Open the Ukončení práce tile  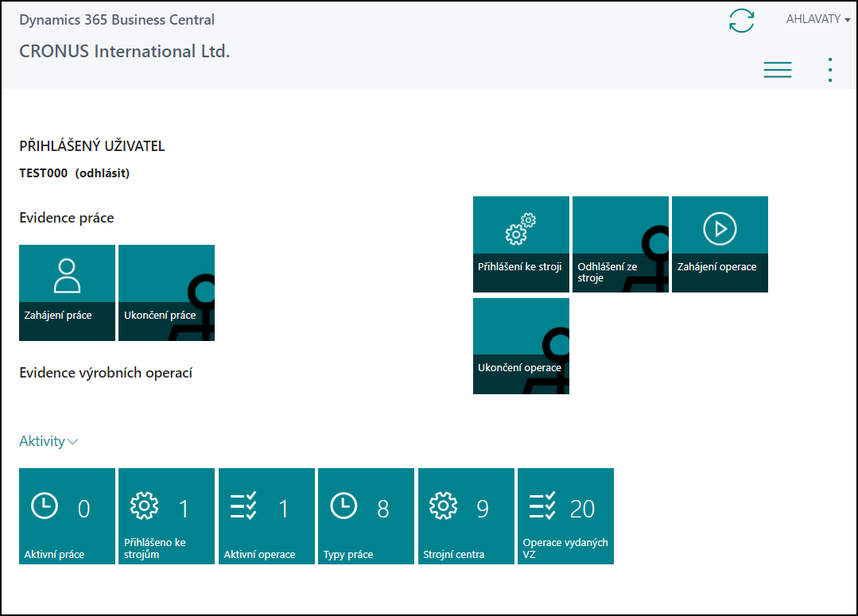(x=166, y=293)
